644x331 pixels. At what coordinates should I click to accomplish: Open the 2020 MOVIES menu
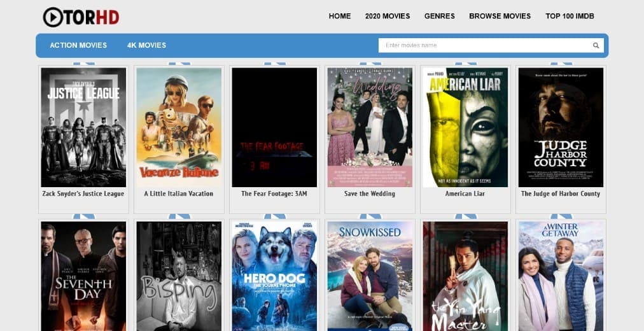tap(388, 16)
